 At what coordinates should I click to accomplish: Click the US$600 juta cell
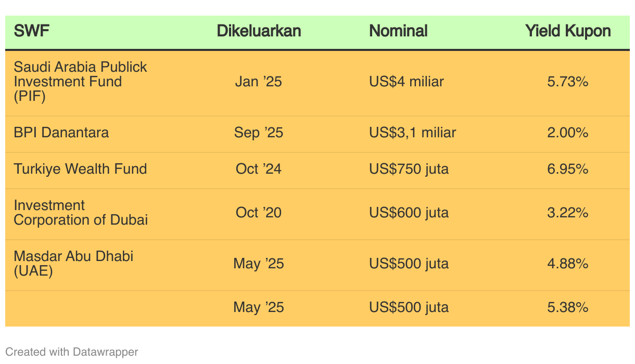(x=409, y=213)
